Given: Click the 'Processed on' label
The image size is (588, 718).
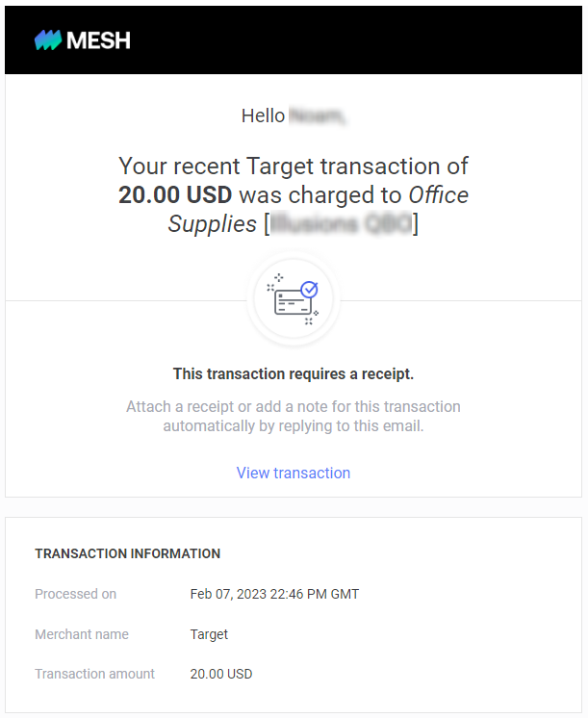Looking at the screenshot, I should (x=76, y=594).
